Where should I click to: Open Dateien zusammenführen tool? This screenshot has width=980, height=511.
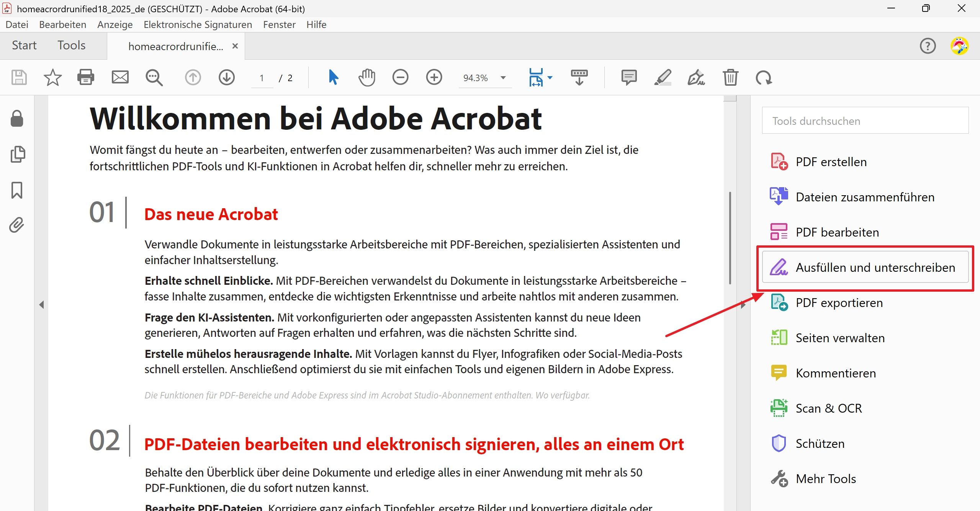tap(865, 197)
